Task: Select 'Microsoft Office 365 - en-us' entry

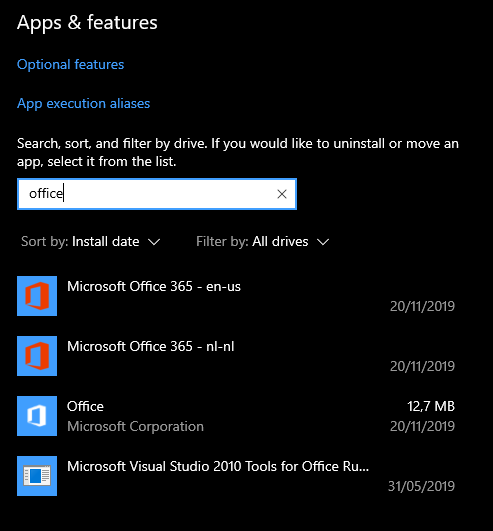Action: click(x=154, y=286)
